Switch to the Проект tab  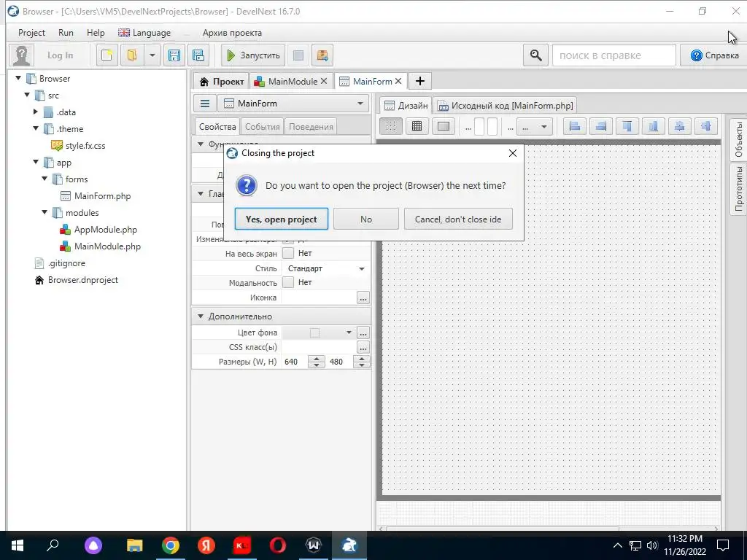point(222,82)
